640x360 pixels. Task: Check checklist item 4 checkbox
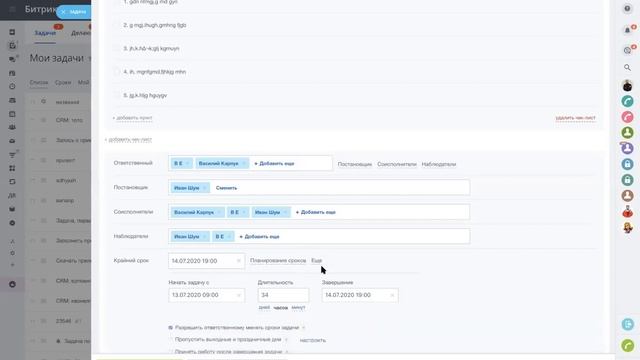[116, 72]
